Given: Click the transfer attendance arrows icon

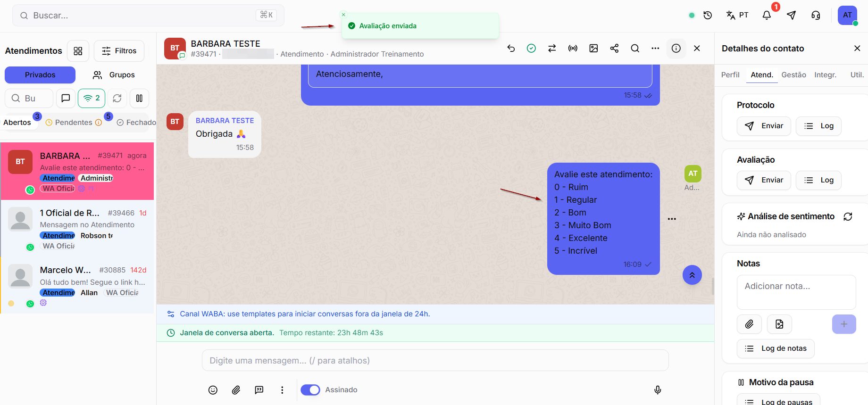Looking at the screenshot, I should (552, 48).
